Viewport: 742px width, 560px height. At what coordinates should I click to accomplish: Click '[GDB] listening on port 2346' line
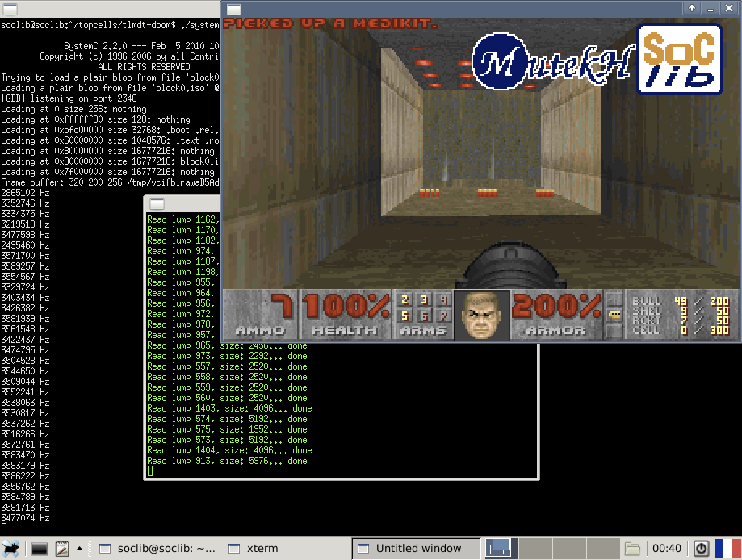click(x=69, y=98)
